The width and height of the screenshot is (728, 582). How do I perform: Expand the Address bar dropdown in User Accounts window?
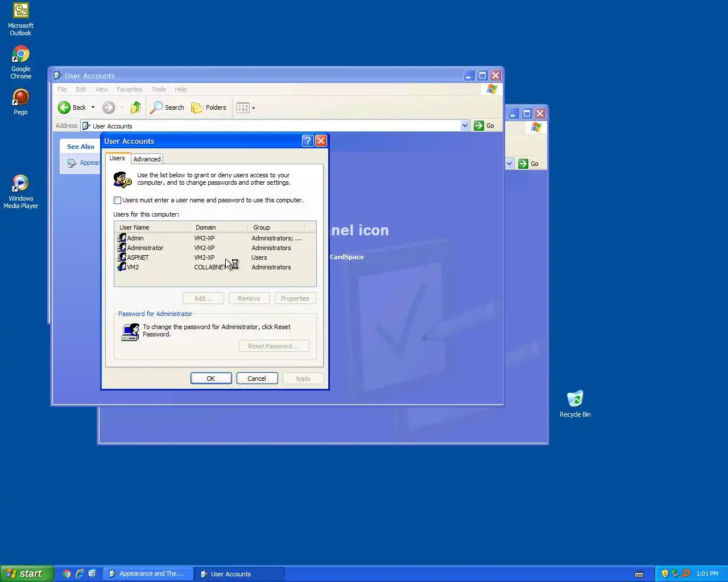click(465, 126)
